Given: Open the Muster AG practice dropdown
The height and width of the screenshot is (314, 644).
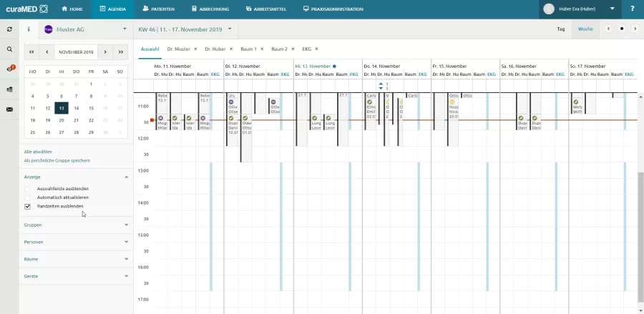Looking at the screenshot, I should click(125, 29).
